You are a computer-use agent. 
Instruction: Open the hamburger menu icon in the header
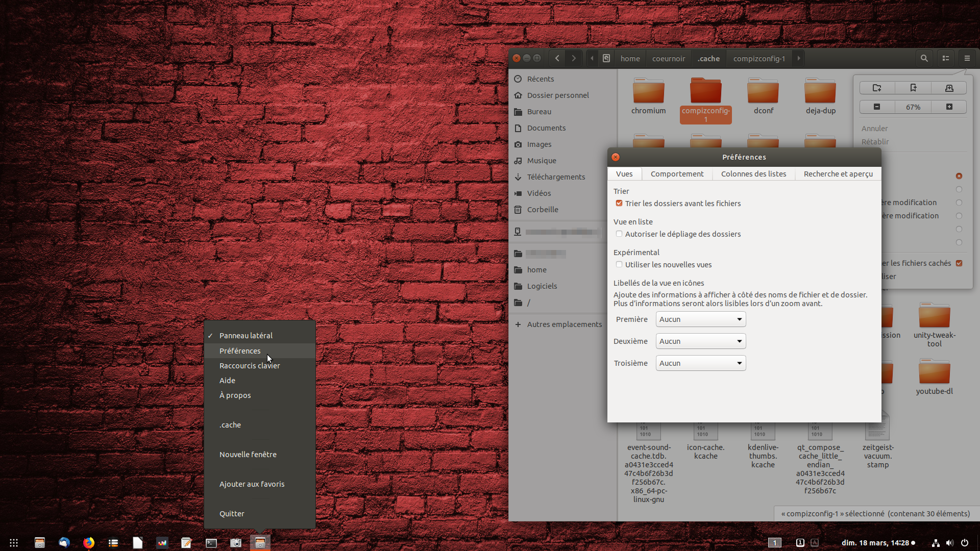click(x=967, y=58)
